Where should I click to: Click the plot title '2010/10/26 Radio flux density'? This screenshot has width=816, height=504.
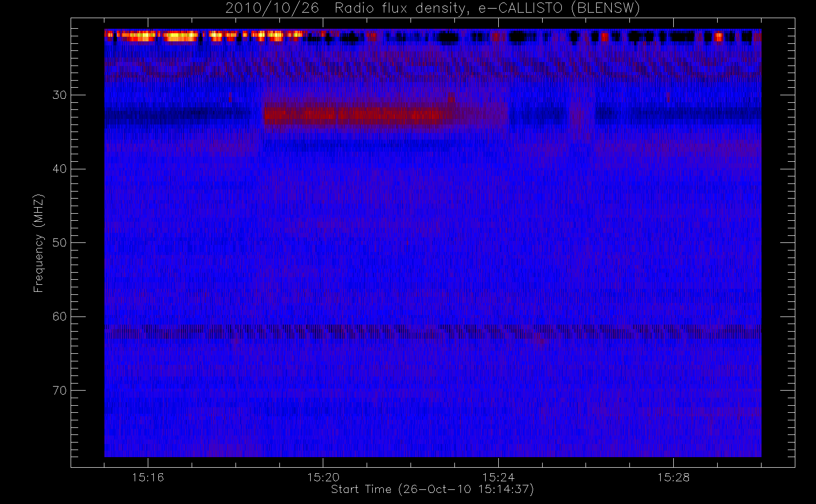[x=433, y=9]
